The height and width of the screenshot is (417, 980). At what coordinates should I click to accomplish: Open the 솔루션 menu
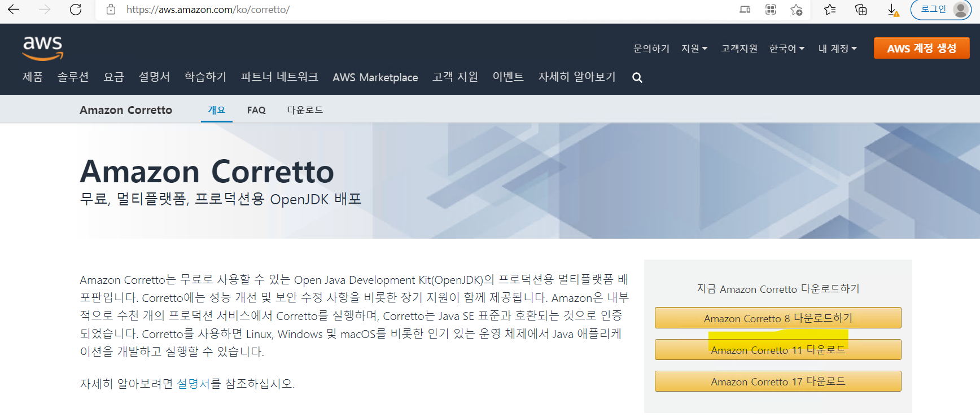(x=73, y=77)
